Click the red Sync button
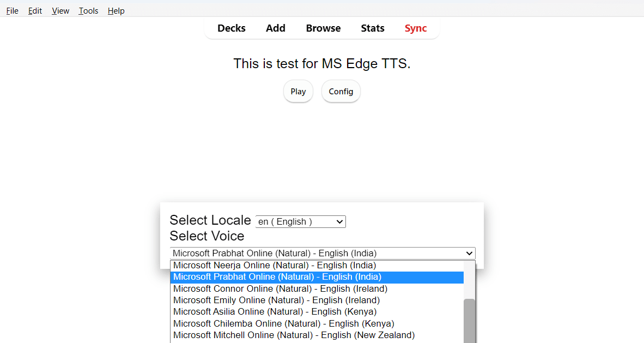 click(x=416, y=28)
